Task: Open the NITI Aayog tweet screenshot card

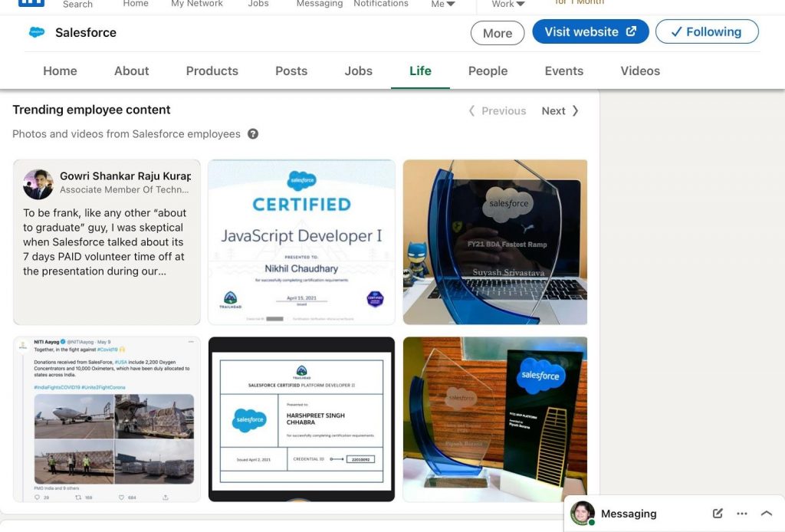Action: (107, 419)
